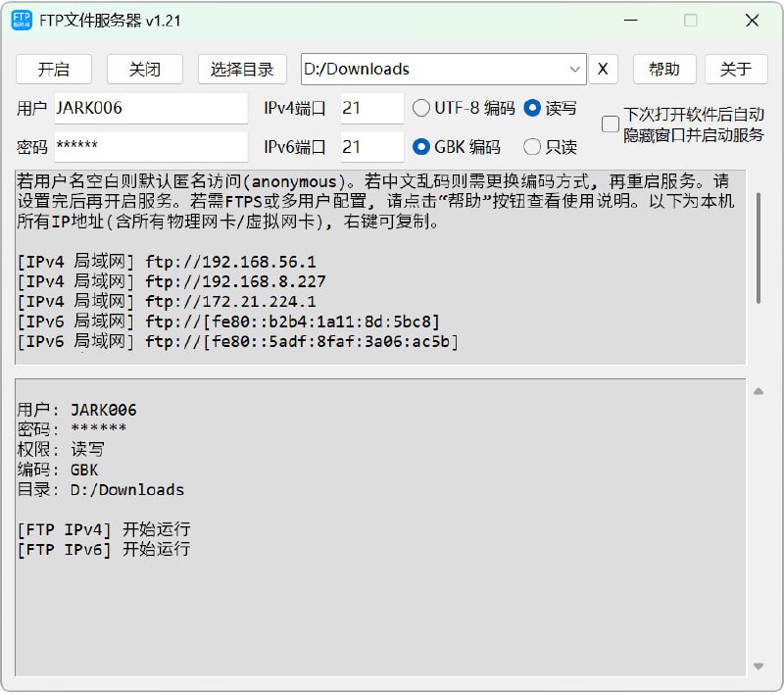The image size is (784, 694).
Task: Expand the D:/Downloads directory dropdown
Action: click(574, 69)
